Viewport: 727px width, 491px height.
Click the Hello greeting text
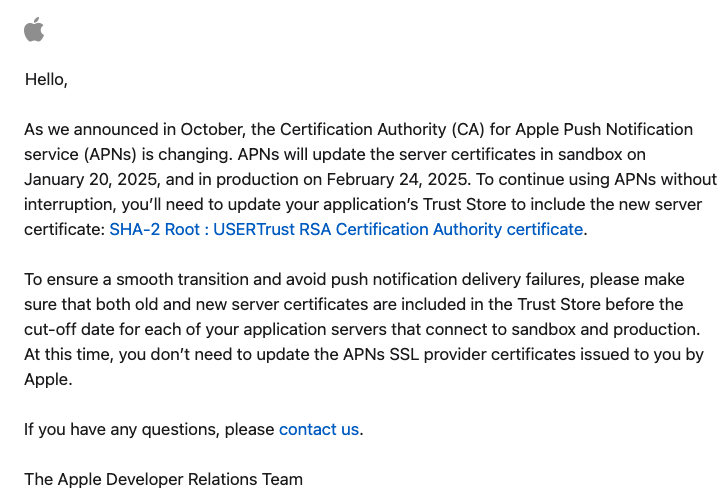click(x=46, y=80)
